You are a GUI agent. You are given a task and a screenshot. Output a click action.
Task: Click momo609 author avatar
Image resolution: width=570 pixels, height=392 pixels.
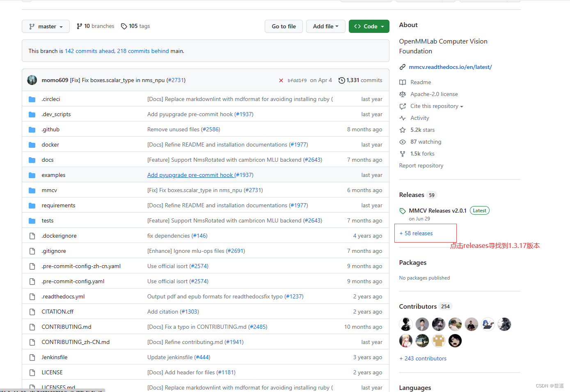(x=32, y=80)
